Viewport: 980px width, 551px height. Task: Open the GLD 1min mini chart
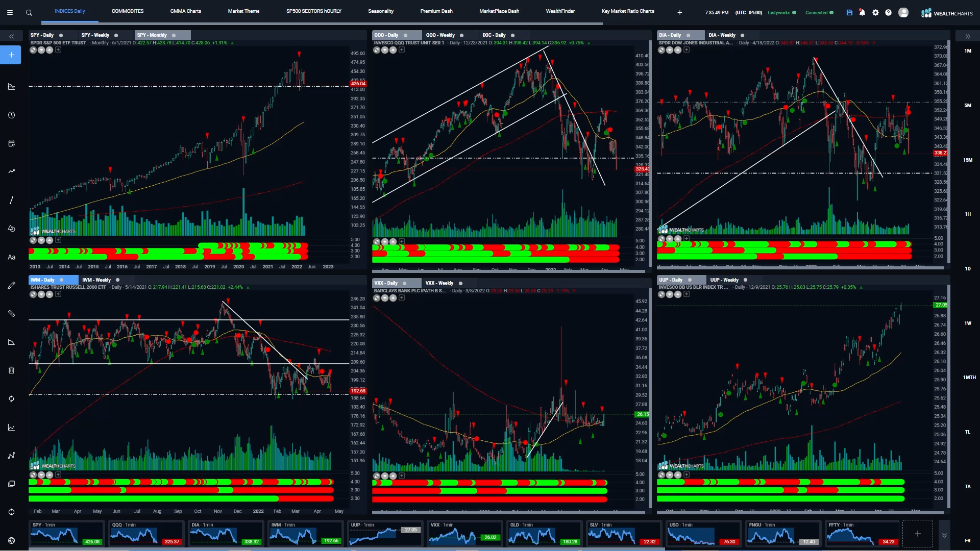545,534
